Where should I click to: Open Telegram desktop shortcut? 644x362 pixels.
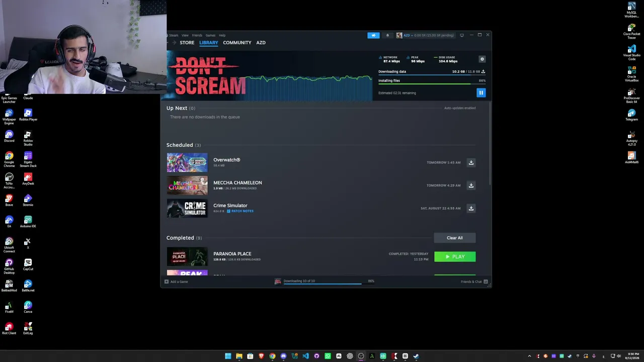point(631,115)
